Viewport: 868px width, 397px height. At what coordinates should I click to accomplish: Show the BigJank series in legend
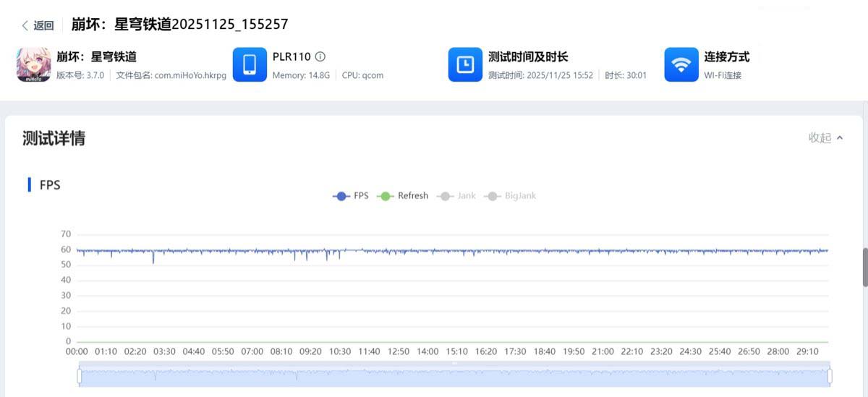pyautogui.click(x=512, y=196)
